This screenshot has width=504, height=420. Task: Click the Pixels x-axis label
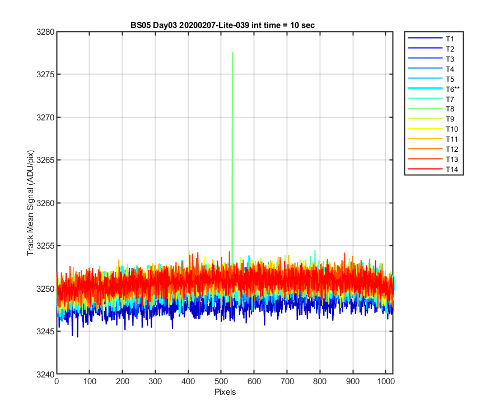(x=225, y=392)
